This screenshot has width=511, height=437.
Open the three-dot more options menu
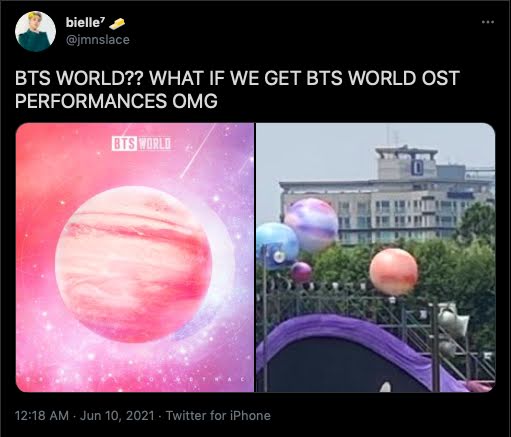pyautogui.click(x=488, y=22)
